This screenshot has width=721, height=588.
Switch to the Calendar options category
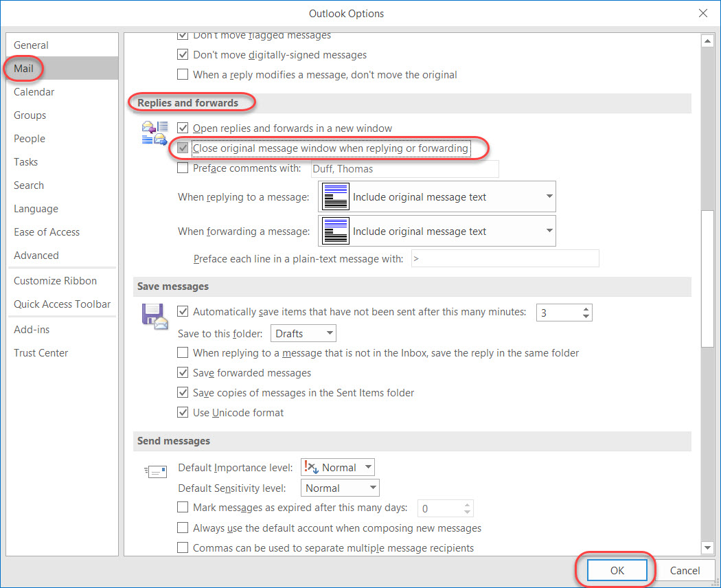pyautogui.click(x=34, y=92)
